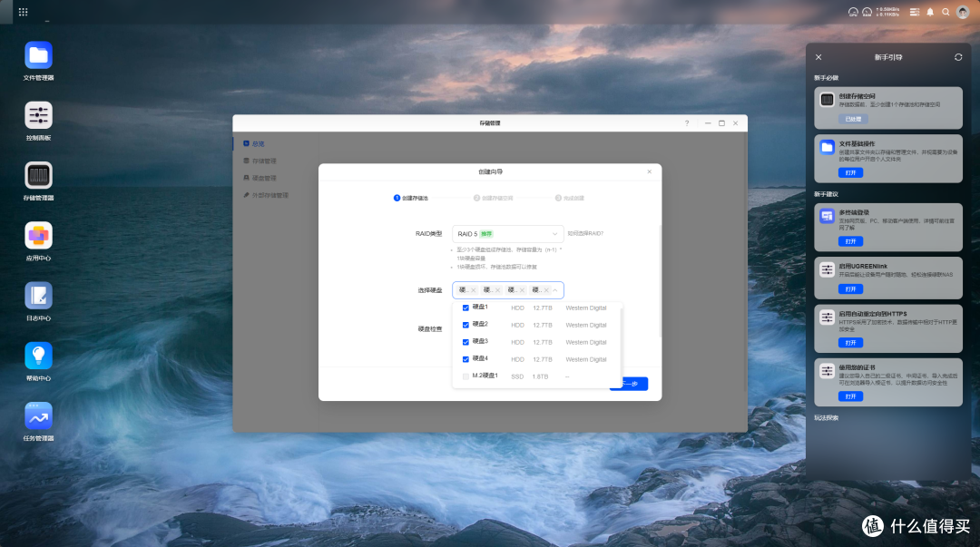
Task: Click the network speed readout in top bar
Action: click(887, 12)
